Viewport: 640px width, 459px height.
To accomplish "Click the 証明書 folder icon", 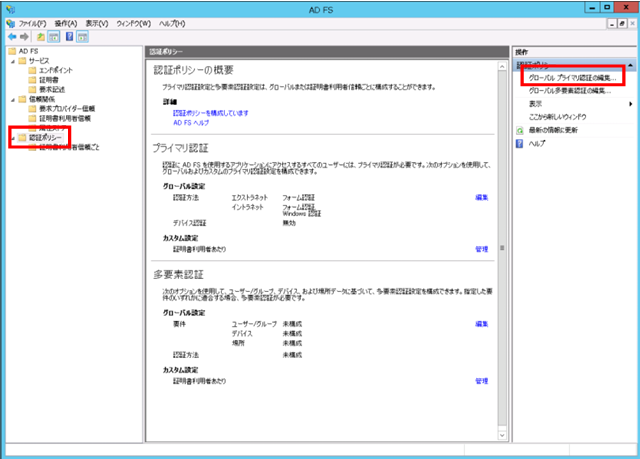I will click(32, 80).
